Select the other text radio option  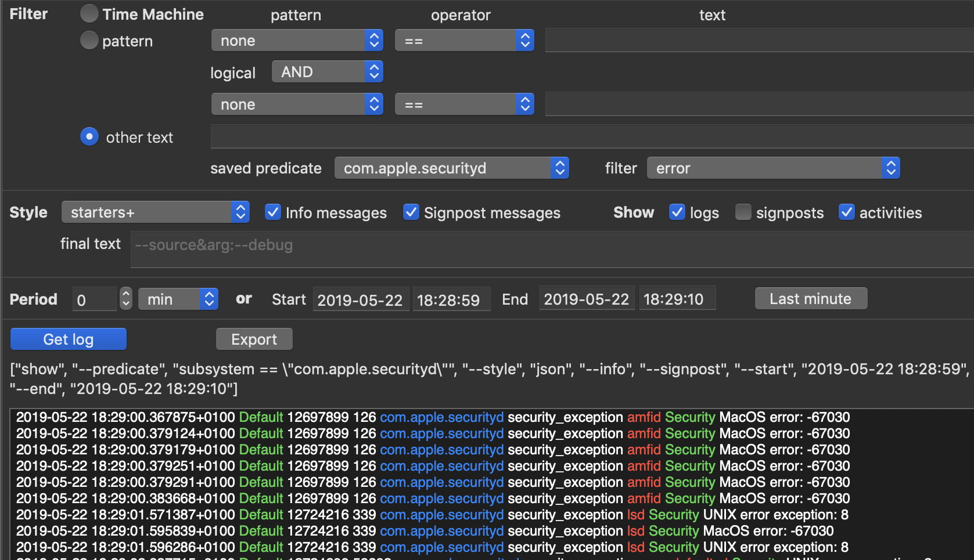[x=89, y=137]
